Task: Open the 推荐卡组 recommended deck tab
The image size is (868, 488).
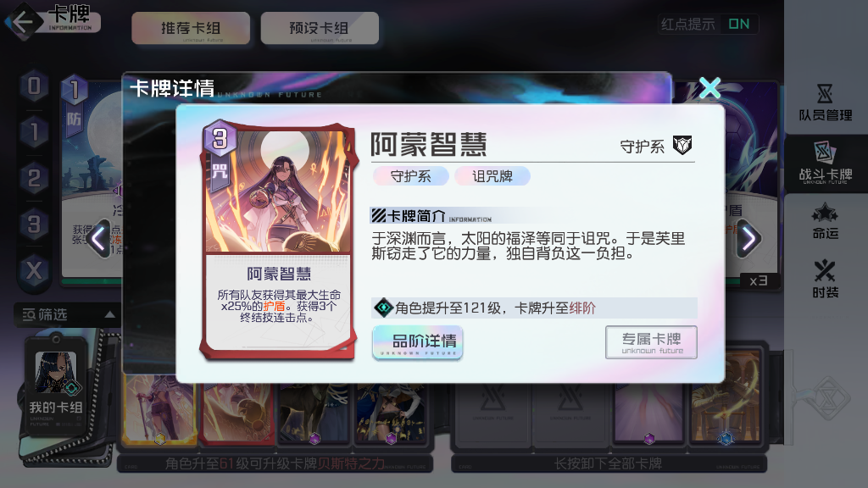Action: pyautogui.click(x=191, y=28)
